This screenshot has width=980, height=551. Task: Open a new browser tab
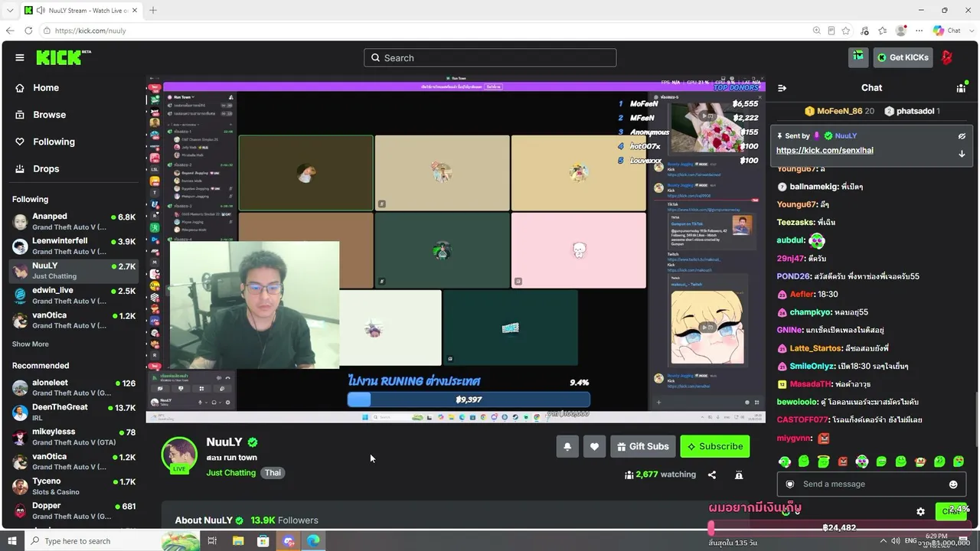pyautogui.click(x=153, y=11)
